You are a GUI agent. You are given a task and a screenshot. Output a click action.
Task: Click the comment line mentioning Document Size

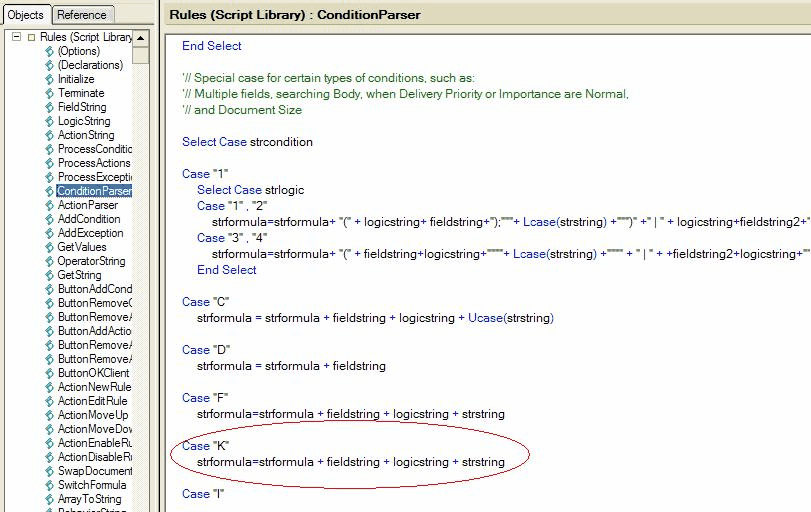click(242, 110)
